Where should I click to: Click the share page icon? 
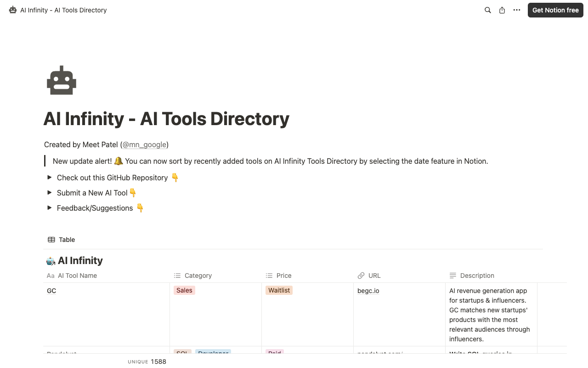(x=502, y=10)
